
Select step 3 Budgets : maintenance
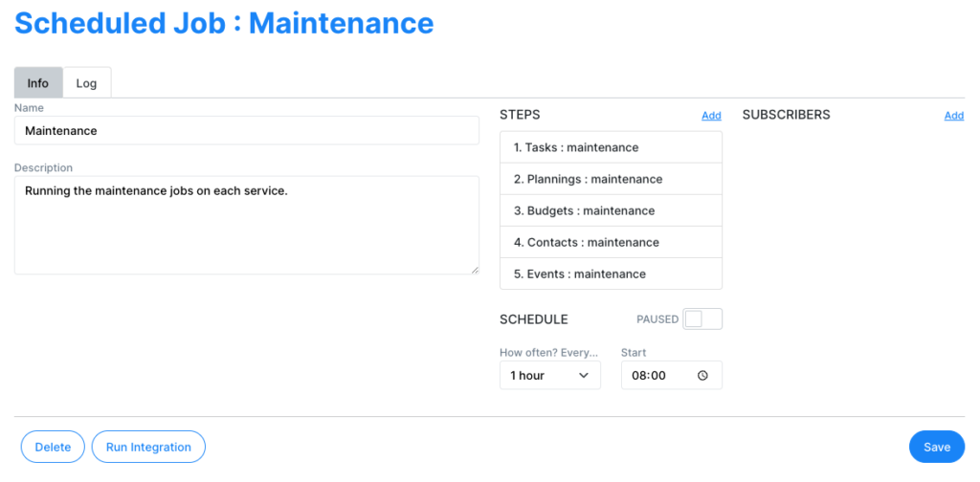612,210
